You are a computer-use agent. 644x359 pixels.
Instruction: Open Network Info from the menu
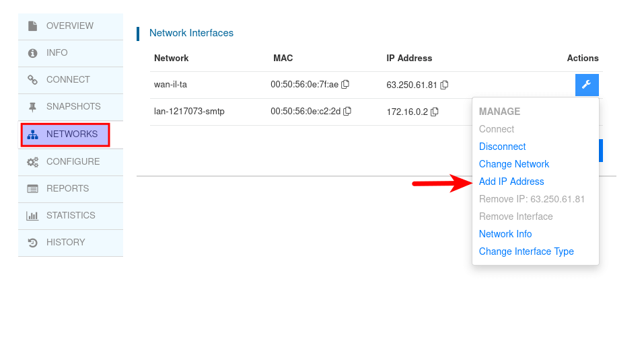coord(505,234)
